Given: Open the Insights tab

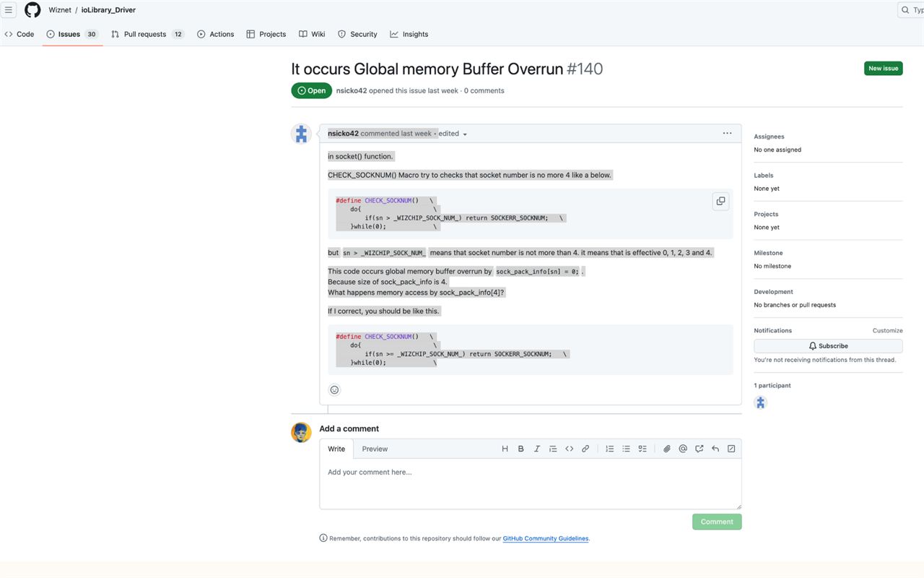Looking at the screenshot, I should pos(409,34).
